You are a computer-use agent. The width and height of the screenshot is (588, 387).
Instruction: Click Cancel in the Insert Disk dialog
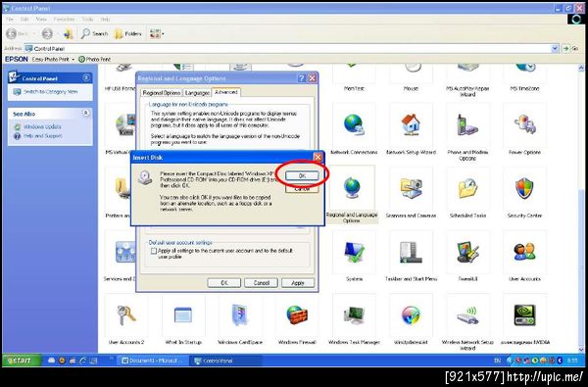pos(302,189)
